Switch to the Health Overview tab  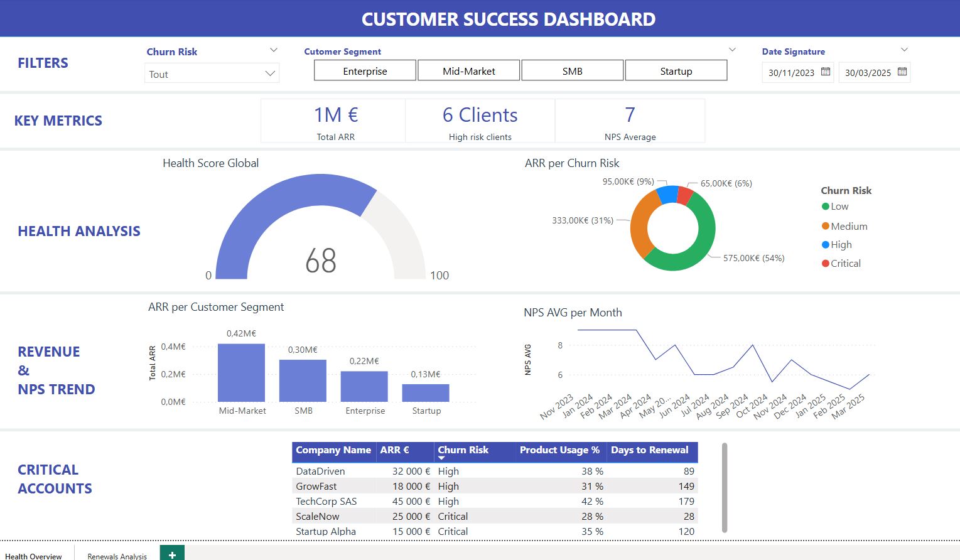[35, 556]
